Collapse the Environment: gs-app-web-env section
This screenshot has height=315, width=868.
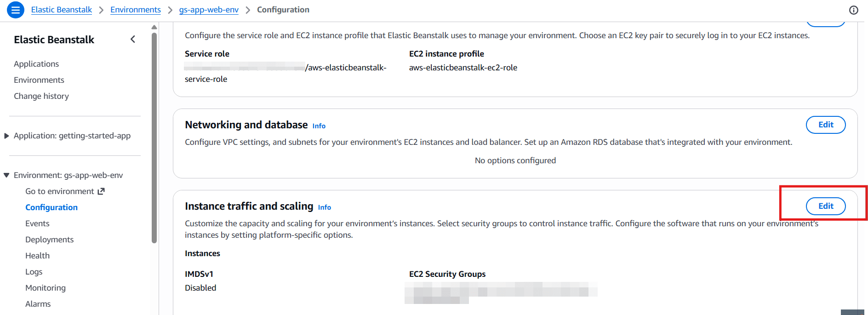(6, 175)
